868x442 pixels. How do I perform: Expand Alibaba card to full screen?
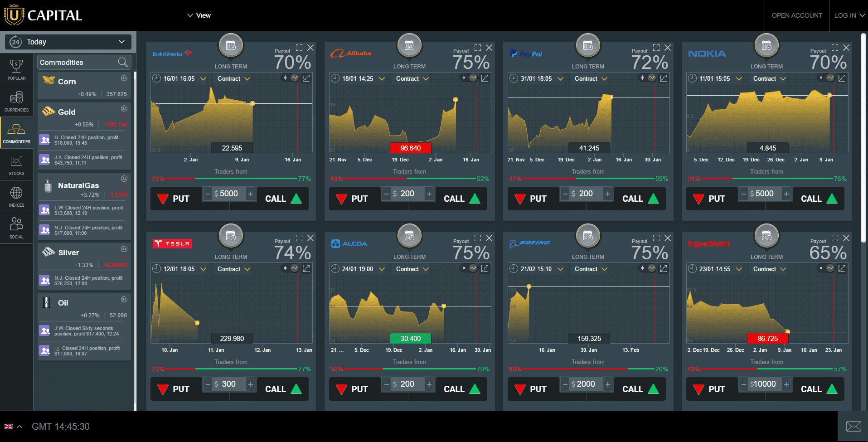pos(478,47)
